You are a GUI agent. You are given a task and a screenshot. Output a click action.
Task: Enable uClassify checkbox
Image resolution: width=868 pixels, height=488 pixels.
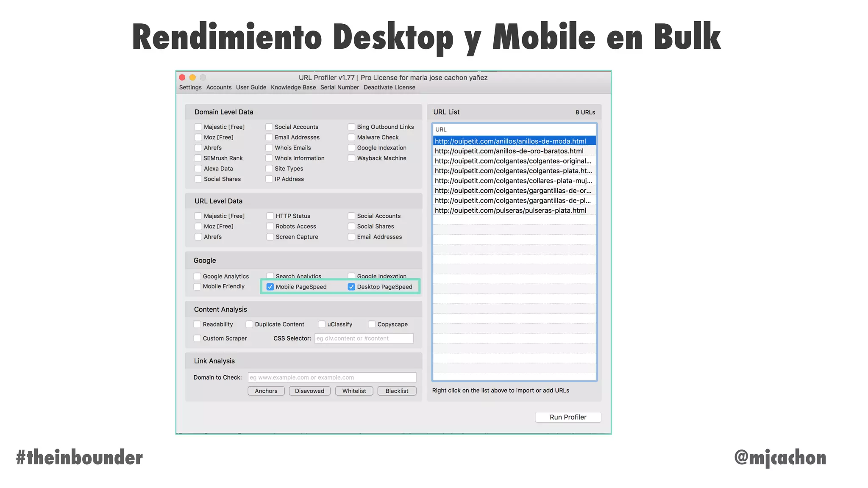(x=322, y=324)
